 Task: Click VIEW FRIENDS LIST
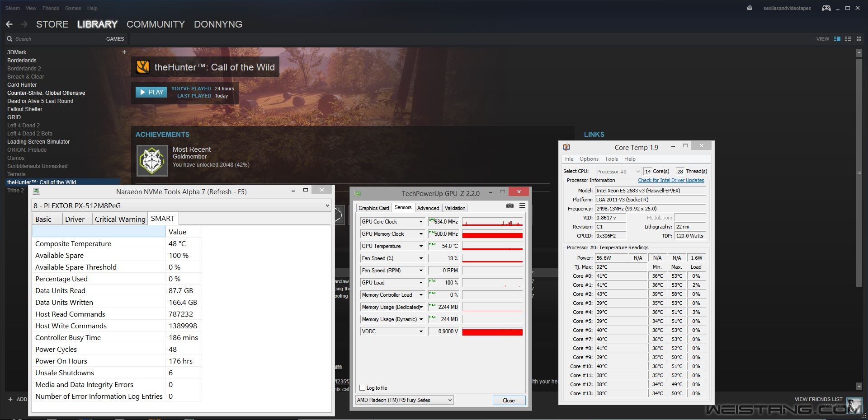pos(818,399)
